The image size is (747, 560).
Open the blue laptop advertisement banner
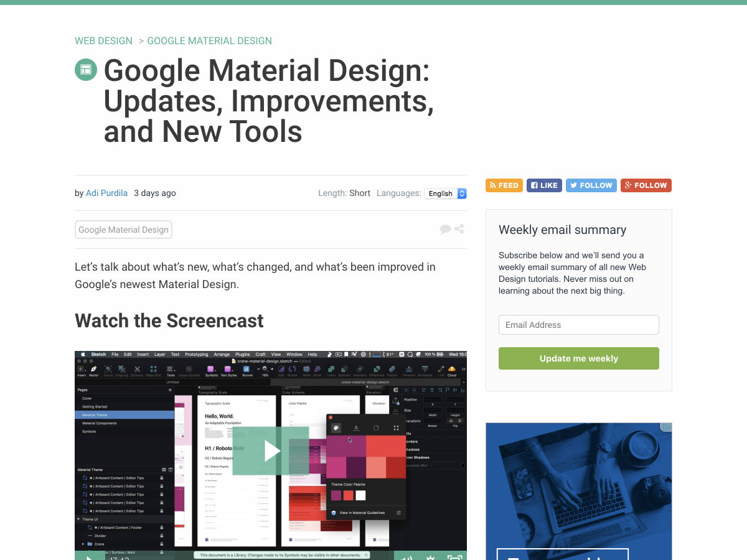pos(579,492)
